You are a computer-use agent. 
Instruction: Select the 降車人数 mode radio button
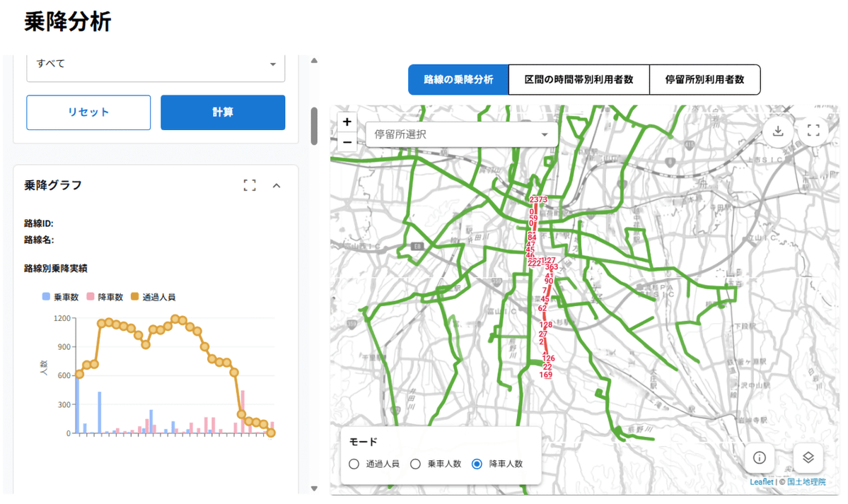(x=477, y=464)
